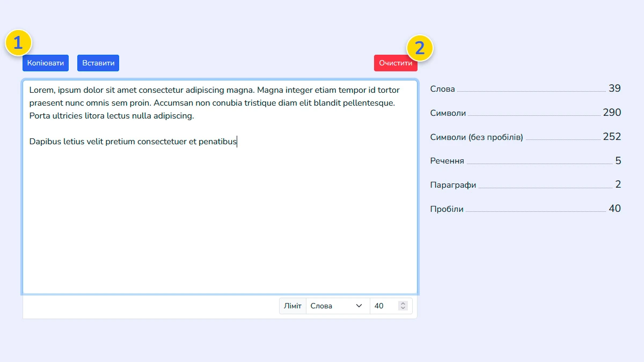Viewport: 644px width, 362px height.
Task: Click the Символи (без пробілів) statistic
Action: (x=477, y=137)
